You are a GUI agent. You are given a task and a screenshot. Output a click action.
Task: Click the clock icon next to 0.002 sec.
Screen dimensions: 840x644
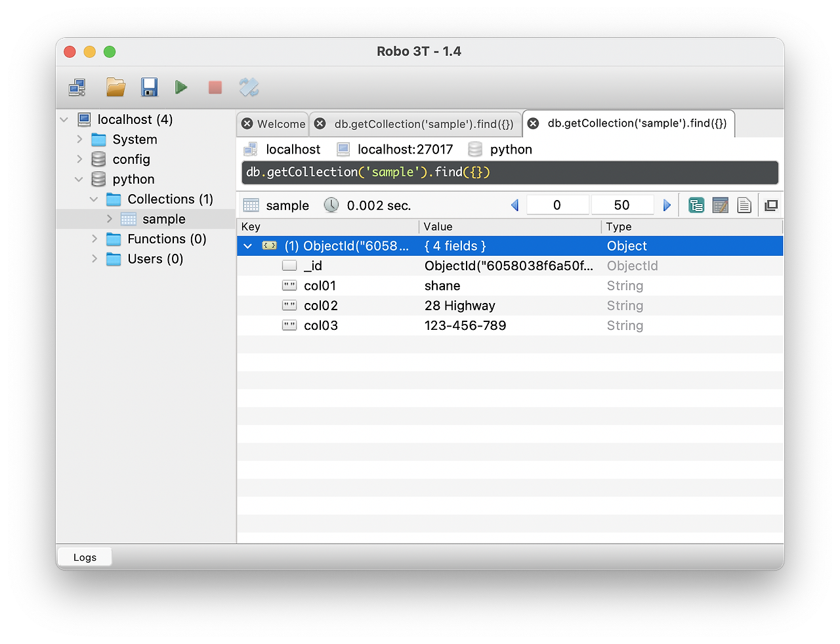tap(331, 205)
